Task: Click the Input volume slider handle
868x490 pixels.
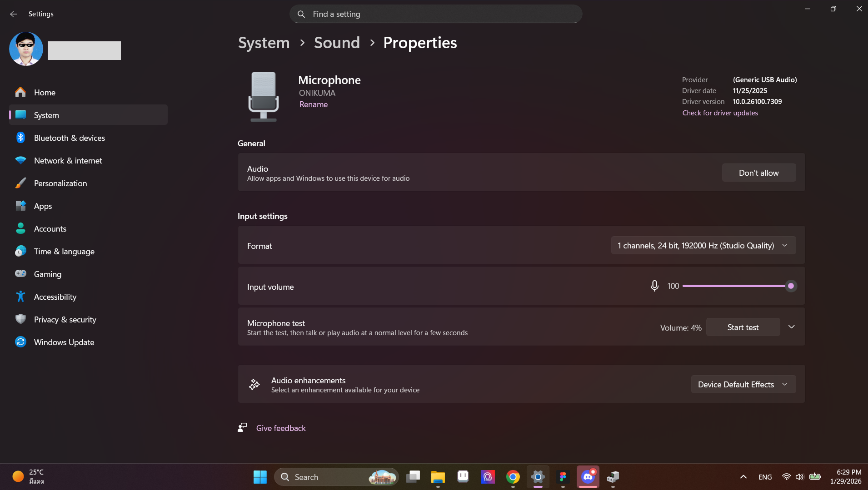Action: pos(791,286)
